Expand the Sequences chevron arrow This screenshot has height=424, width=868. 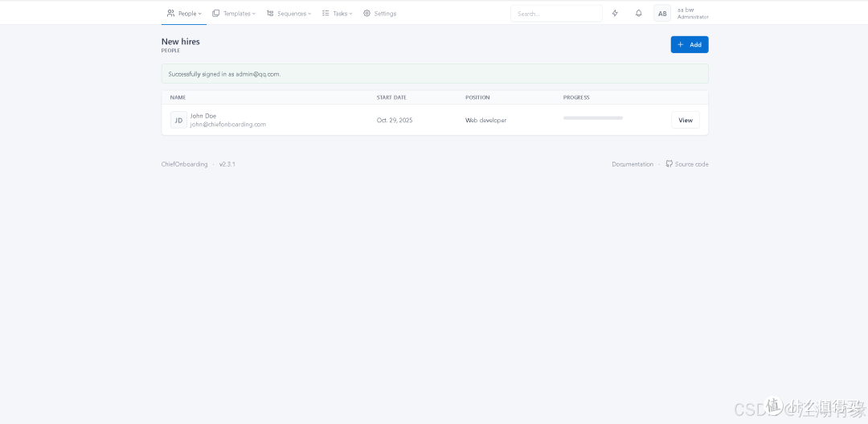309,14
